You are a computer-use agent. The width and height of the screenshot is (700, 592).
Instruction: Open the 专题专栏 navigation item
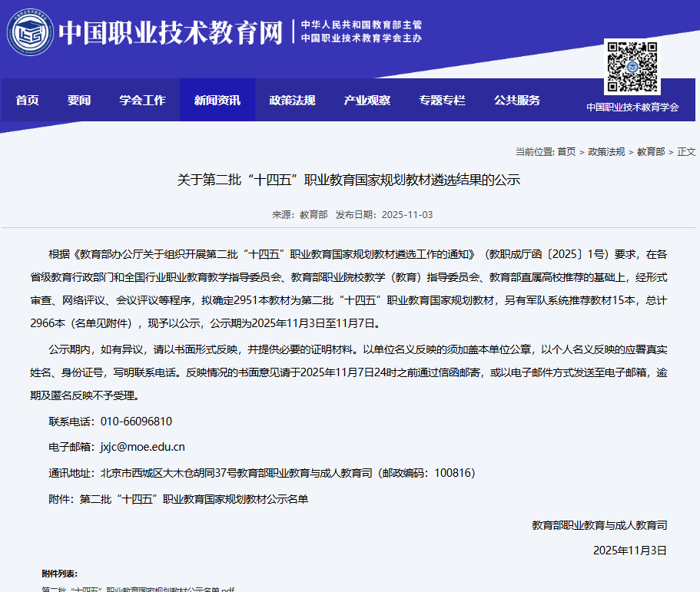point(442,100)
